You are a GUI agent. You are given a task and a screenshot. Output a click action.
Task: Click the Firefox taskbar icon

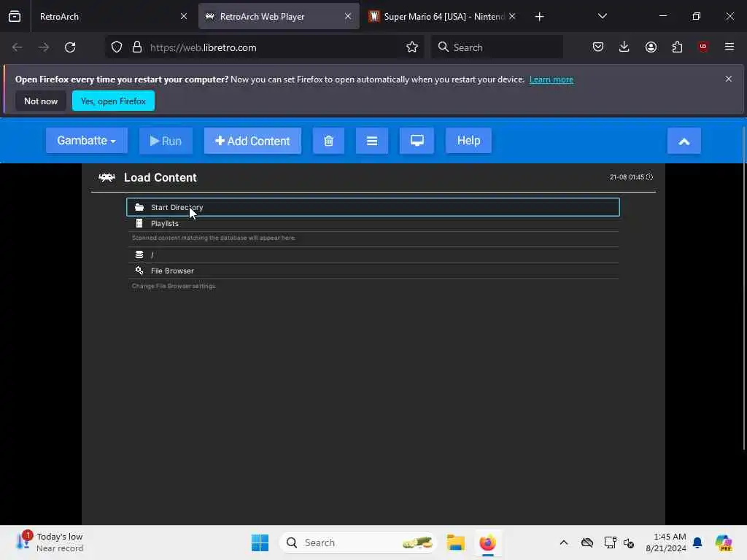tap(488, 542)
